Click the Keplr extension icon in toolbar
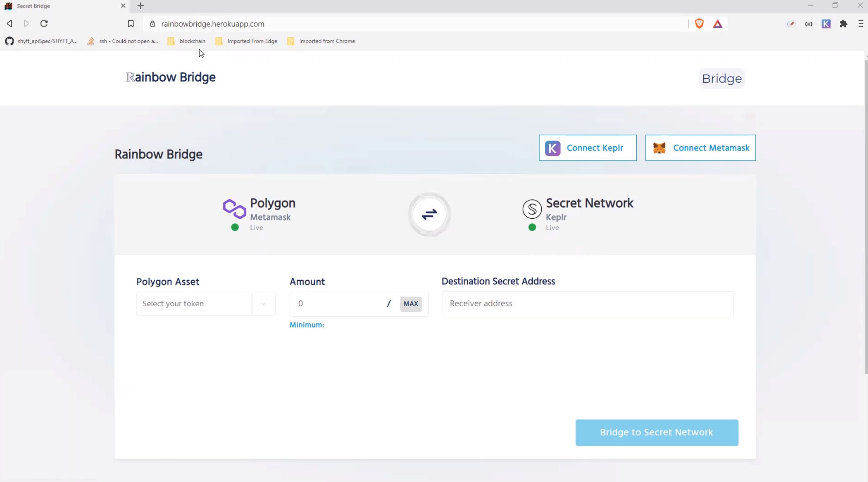 click(826, 24)
